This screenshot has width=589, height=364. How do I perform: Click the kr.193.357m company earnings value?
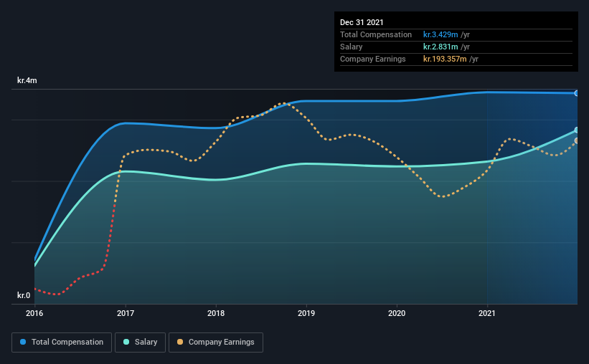445,59
